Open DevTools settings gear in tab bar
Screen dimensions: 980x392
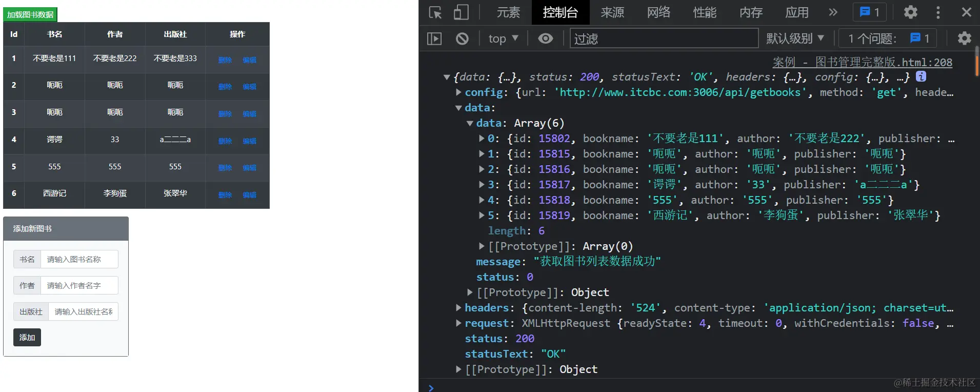[910, 12]
